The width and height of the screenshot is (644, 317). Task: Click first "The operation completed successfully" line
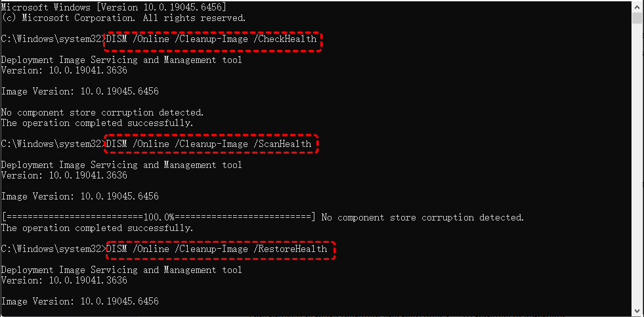(97, 123)
